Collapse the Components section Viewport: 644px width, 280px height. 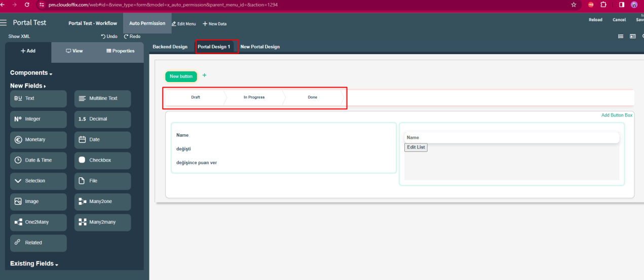click(x=31, y=73)
